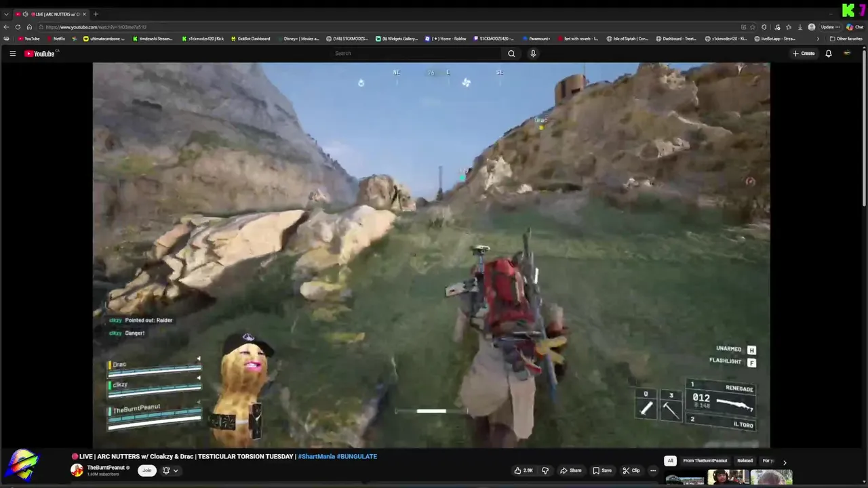The width and height of the screenshot is (868, 488).
Task: Mute the tab via its speaker icon
Action: [x=25, y=14]
